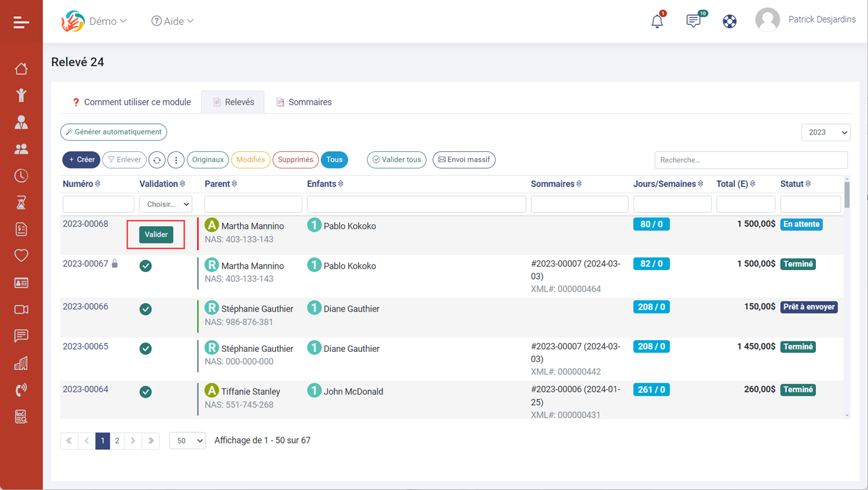This screenshot has height=490, width=868.
Task: Open the building sidebar icon
Action: [x=21, y=363]
